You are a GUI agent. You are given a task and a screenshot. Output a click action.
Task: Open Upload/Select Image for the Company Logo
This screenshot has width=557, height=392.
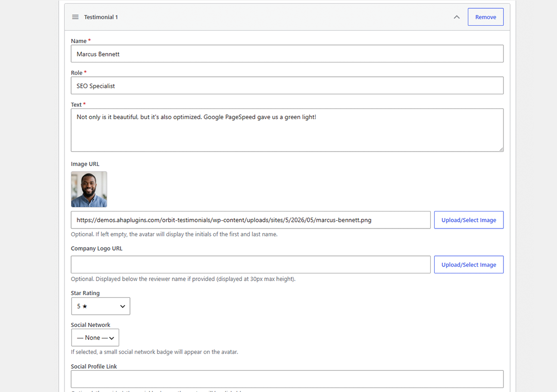tap(468, 265)
